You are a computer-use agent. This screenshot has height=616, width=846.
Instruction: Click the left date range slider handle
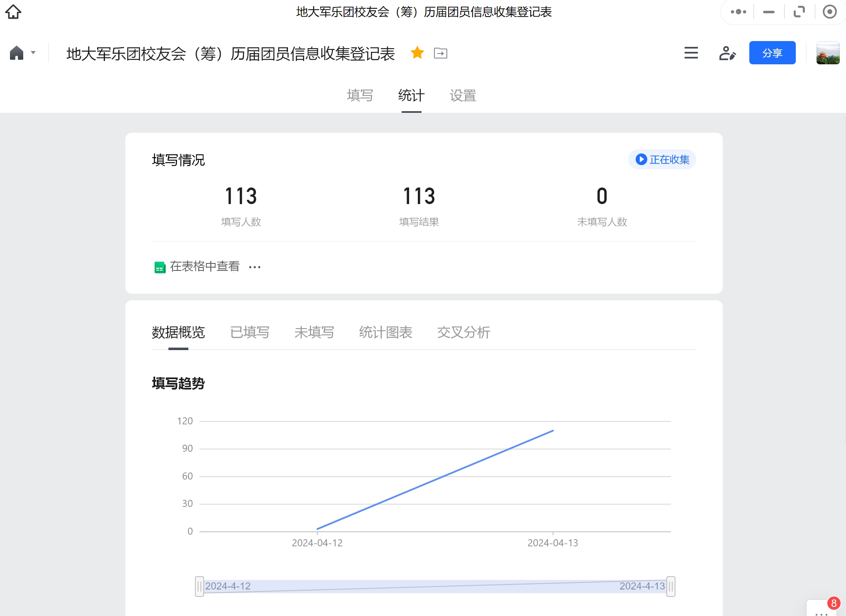coord(200,586)
